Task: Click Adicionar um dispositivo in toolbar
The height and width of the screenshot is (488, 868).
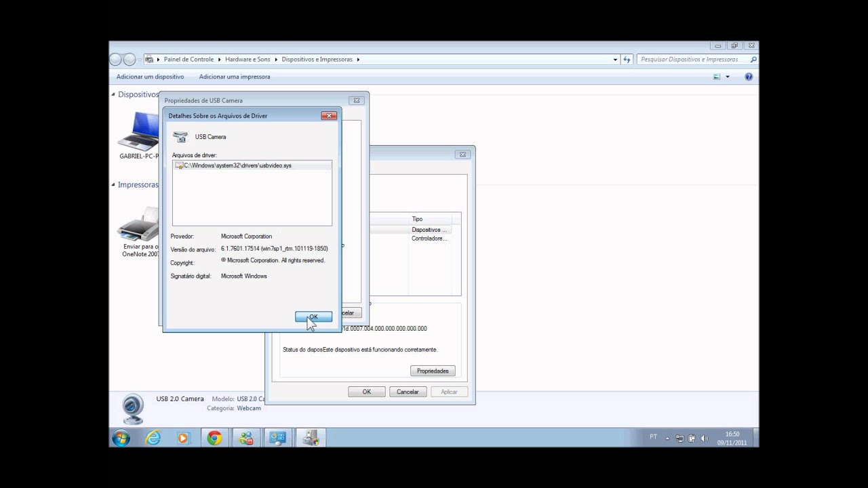Action: click(150, 77)
